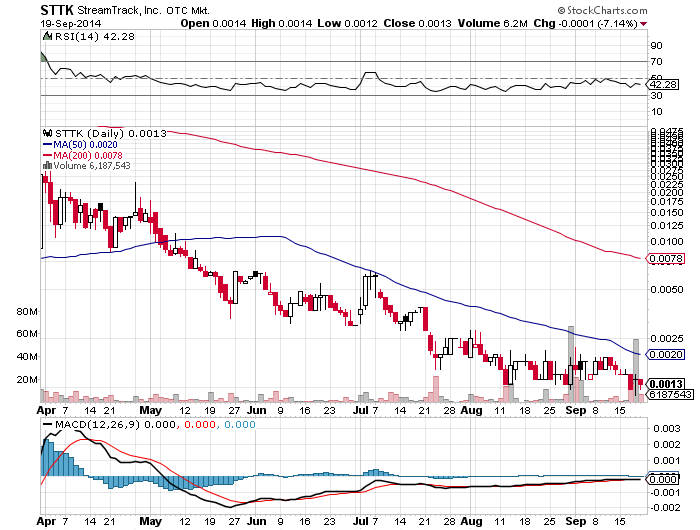The image size is (700, 530).
Task: Click the OTC Mkt. exchange label
Action: (x=188, y=10)
